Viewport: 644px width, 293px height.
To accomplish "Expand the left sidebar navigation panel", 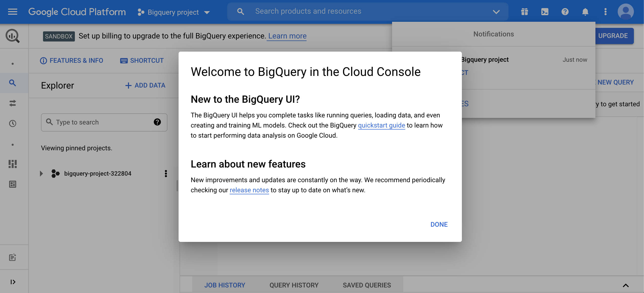I will click(x=13, y=282).
